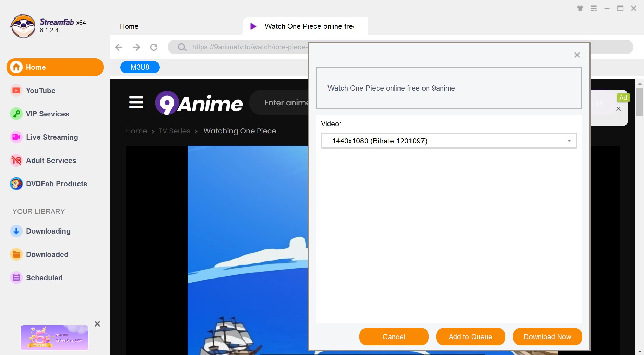Open the title bar hamburger menu
Image resolution: width=644 pixels, height=355 pixels.
pyautogui.click(x=594, y=8)
